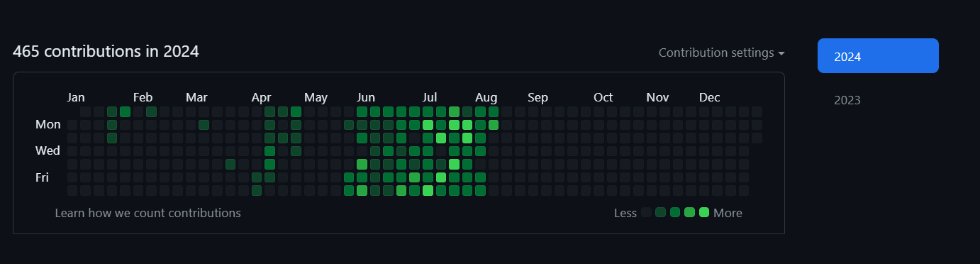
Task: Click the fourth legend swatch before More
Action: tap(661, 212)
